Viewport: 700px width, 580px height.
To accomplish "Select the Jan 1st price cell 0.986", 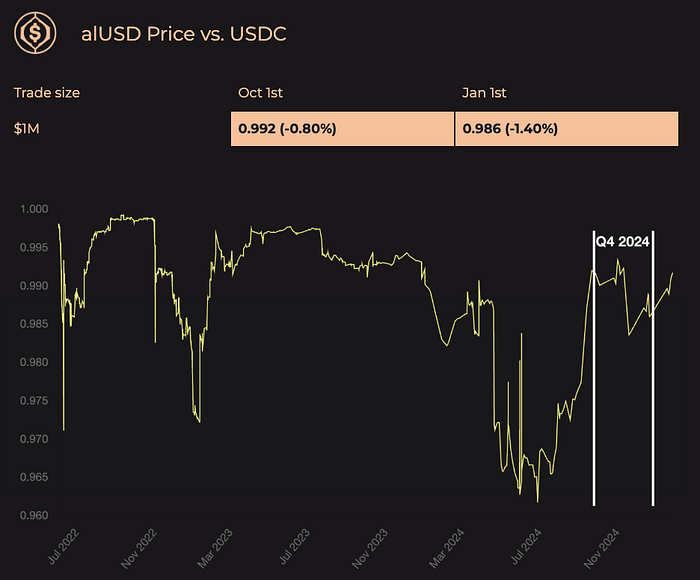I will tap(567, 129).
